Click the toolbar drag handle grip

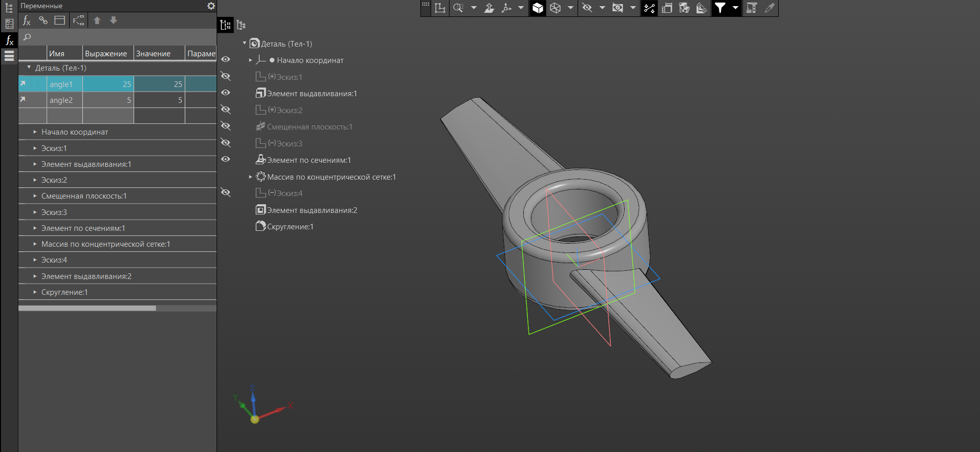(x=425, y=5)
